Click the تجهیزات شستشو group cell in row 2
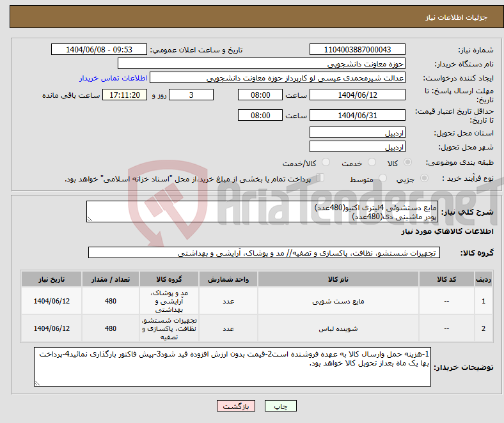 pyautogui.click(x=169, y=328)
